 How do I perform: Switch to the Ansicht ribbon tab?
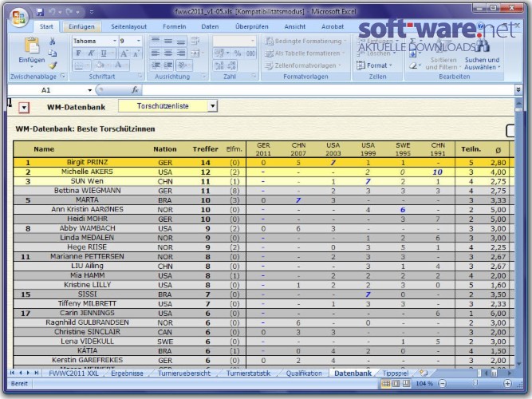tap(295, 26)
